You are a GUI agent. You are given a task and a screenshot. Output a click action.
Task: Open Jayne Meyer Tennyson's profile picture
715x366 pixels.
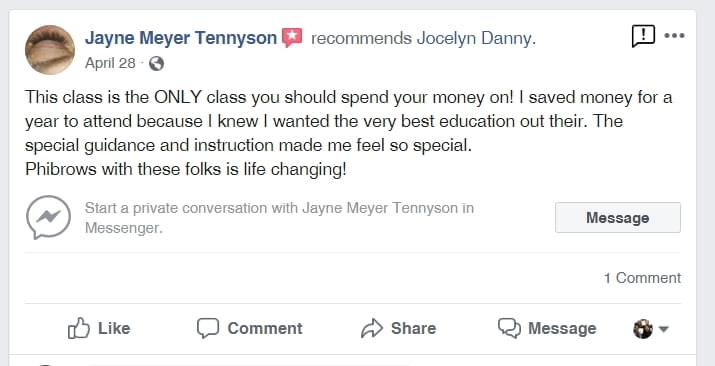[50, 50]
